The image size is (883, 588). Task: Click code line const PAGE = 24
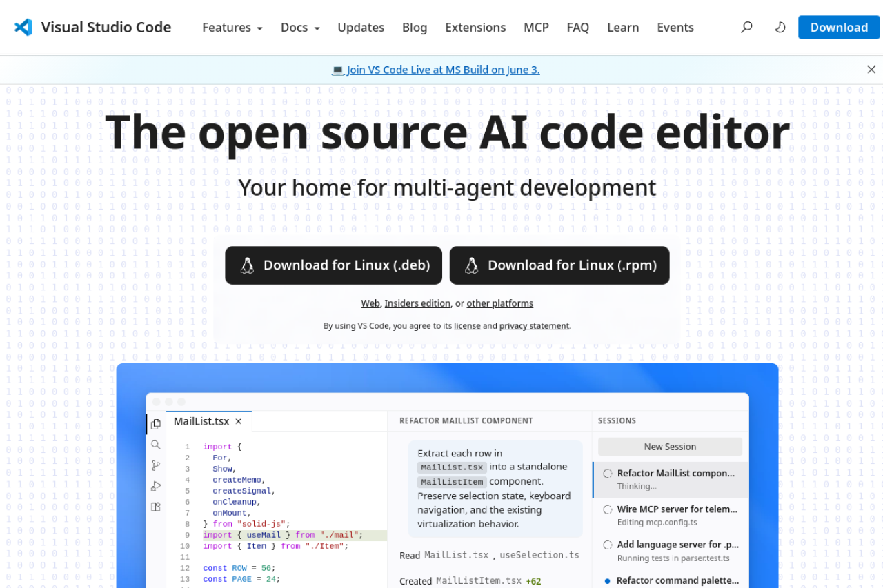click(x=241, y=579)
